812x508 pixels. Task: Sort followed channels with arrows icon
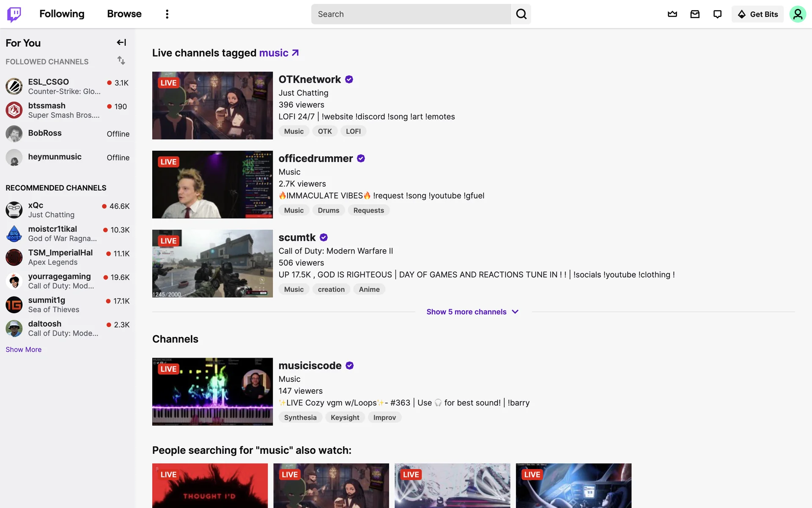121,61
